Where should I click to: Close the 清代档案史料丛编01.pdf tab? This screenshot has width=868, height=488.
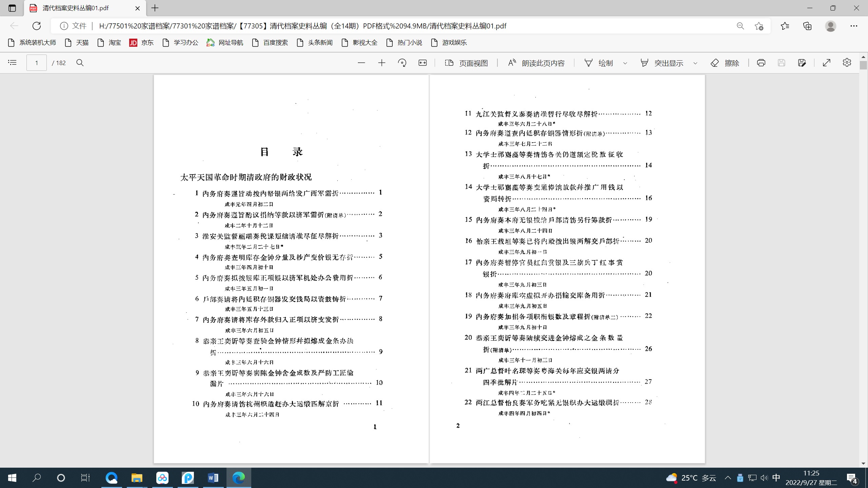coord(138,8)
